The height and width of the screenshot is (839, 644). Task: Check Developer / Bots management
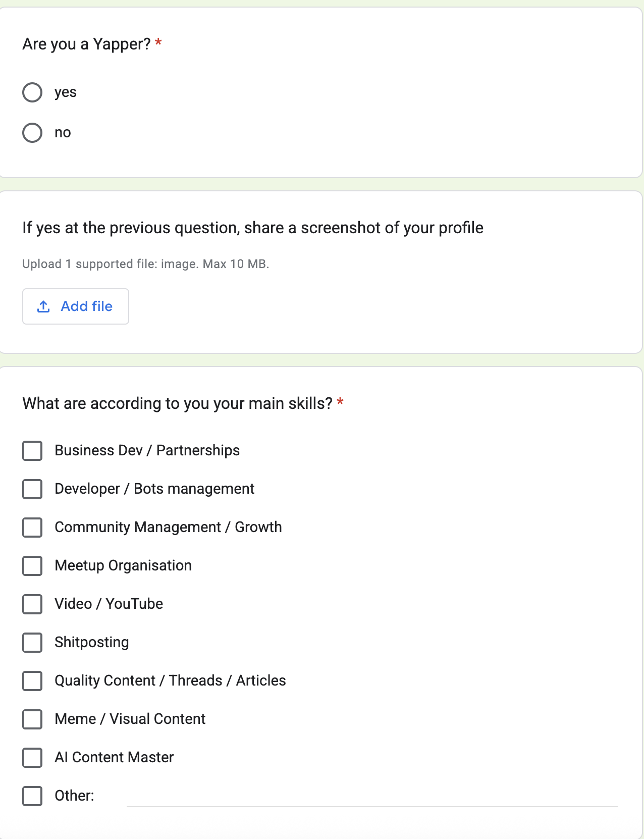point(32,489)
